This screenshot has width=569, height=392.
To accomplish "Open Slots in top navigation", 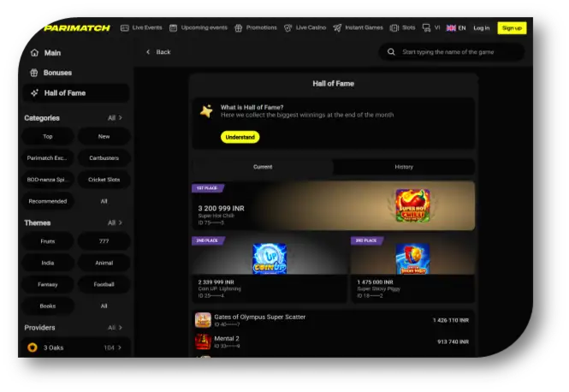I will pyautogui.click(x=403, y=27).
